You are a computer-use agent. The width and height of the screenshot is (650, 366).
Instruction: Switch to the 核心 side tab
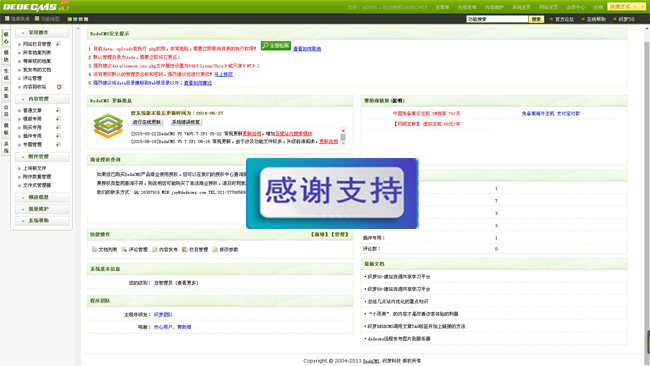[x=6, y=38]
